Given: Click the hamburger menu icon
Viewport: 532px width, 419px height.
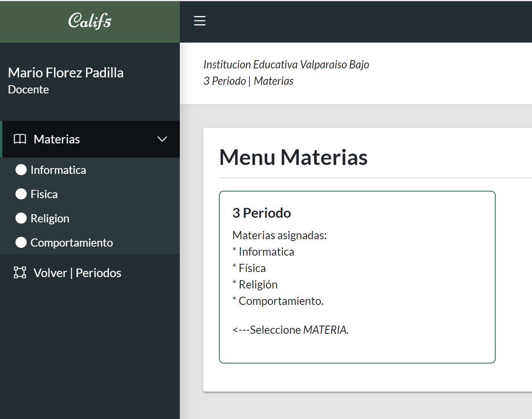Looking at the screenshot, I should 200,21.
